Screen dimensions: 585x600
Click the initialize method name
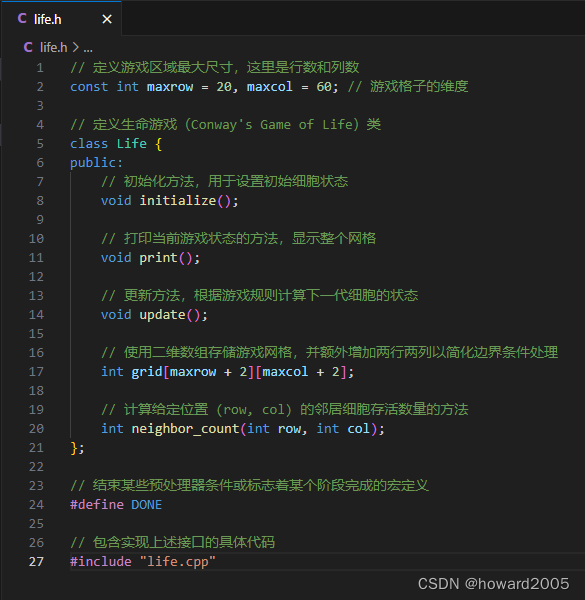pyautogui.click(x=178, y=201)
